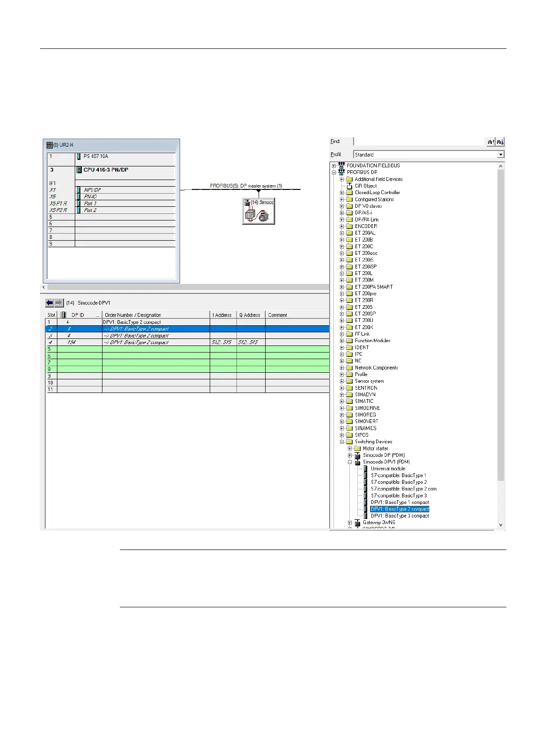This screenshot has height=746, width=560.
Task: Click the Simocode-DPV1 (PDM) device icon
Action: coord(357,462)
